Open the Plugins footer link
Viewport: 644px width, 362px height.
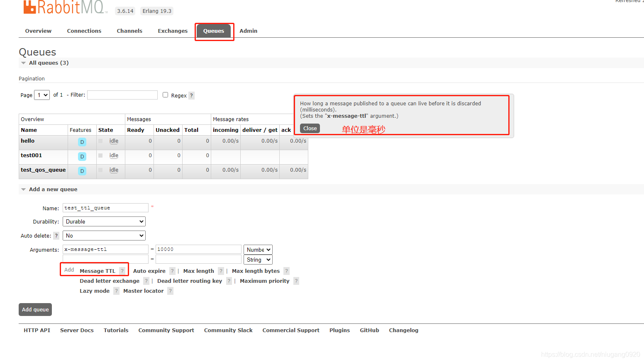(340, 330)
